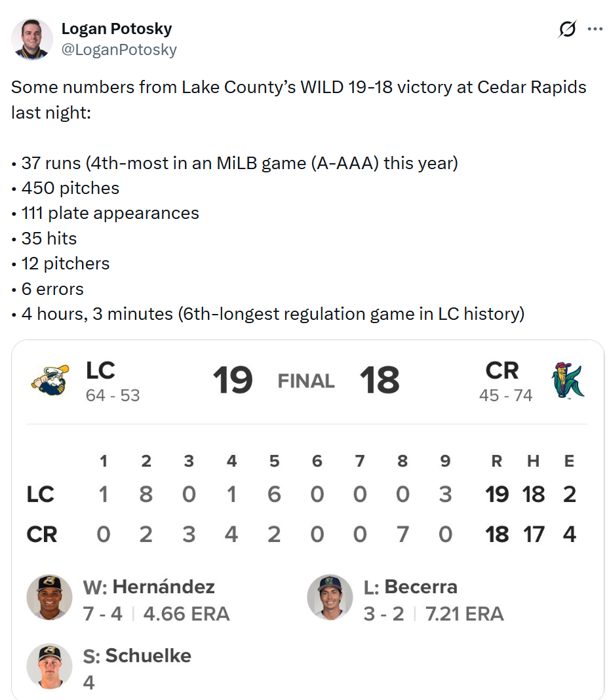Click the W: Hernández name
This screenshot has width=609, height=700.
(x=149, y=587)
